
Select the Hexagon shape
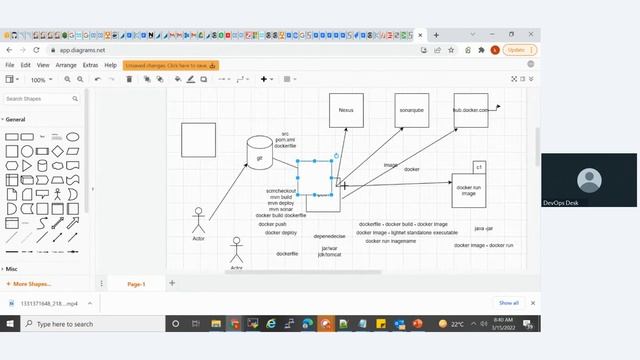click(12, 166)
